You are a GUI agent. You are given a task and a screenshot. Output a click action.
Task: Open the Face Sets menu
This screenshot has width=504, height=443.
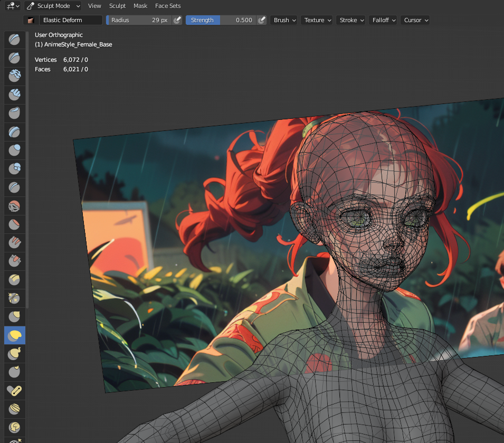coord(168,6)
